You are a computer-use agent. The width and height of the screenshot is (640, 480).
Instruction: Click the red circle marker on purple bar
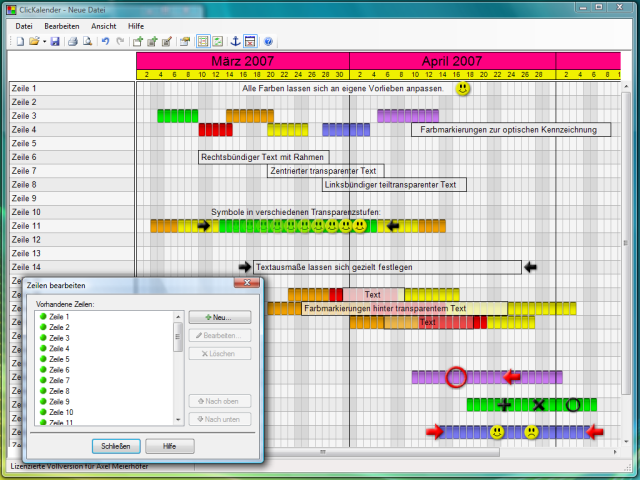(456, 377)
